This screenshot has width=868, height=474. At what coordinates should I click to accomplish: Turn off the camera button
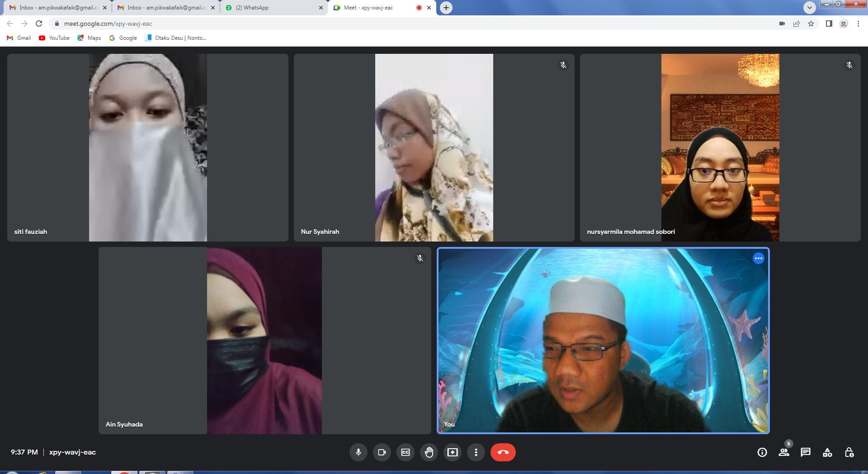click(382, 452)
